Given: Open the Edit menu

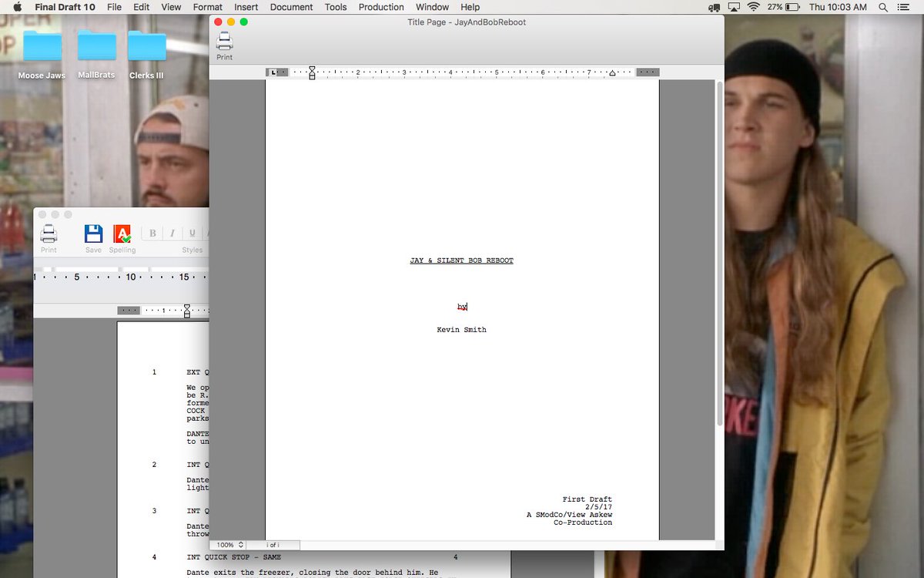Looking at the screenshot, I should coord(141,7).
